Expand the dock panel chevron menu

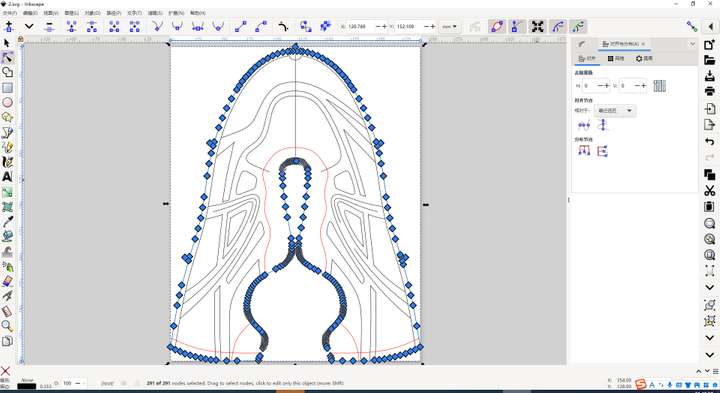692,44
